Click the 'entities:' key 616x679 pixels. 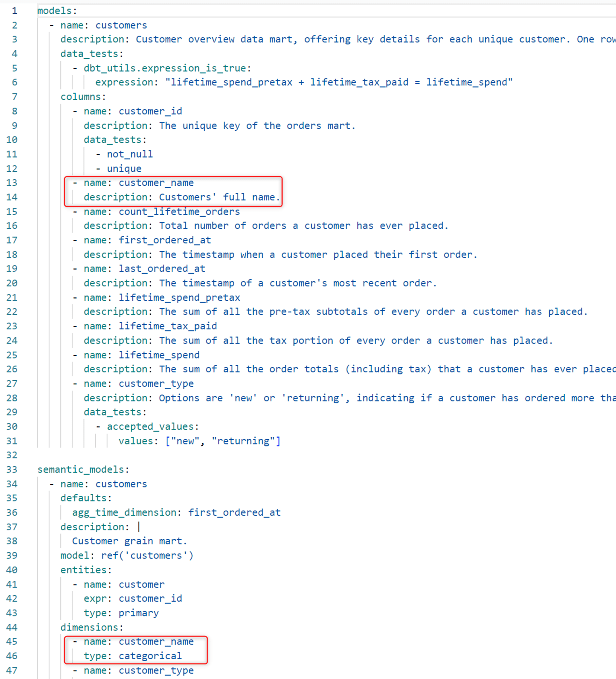click(x=86, y=570)
